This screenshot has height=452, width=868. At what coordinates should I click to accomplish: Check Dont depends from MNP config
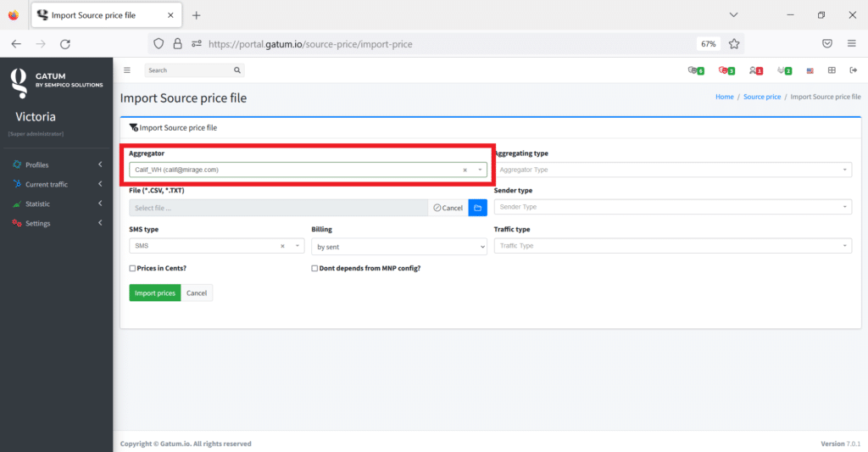click(x=315, y=268)
